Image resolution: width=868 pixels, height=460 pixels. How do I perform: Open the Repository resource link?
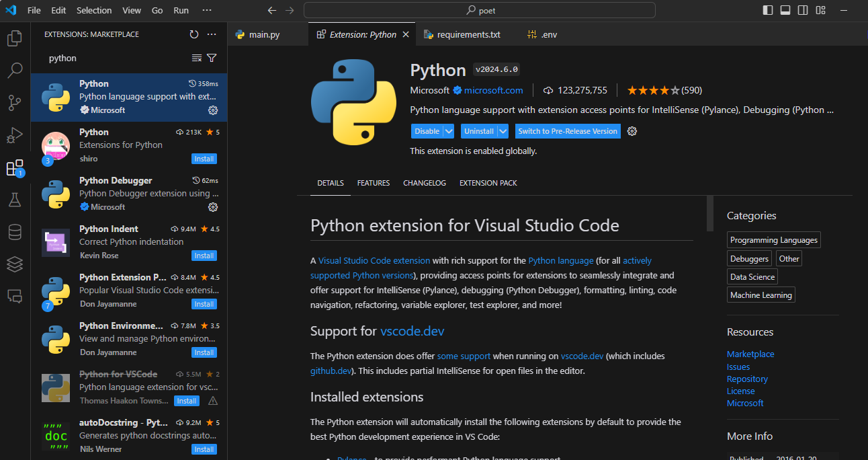click(x=747, y=379)
